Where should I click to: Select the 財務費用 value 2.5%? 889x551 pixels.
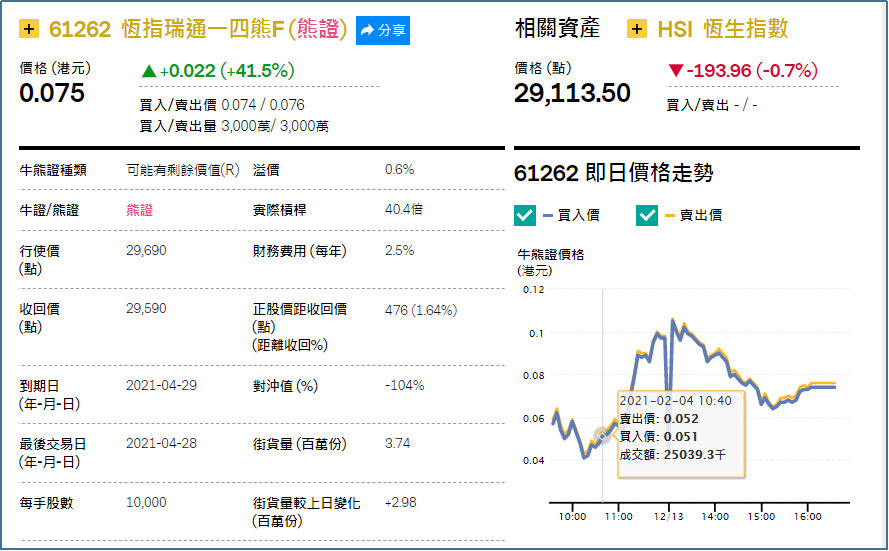(x=399, y=251)
